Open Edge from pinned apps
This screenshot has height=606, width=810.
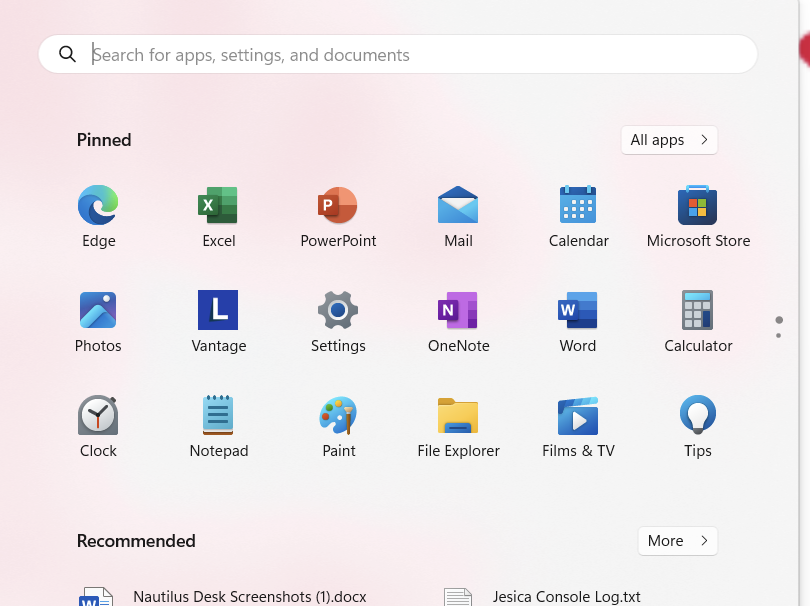98,217
